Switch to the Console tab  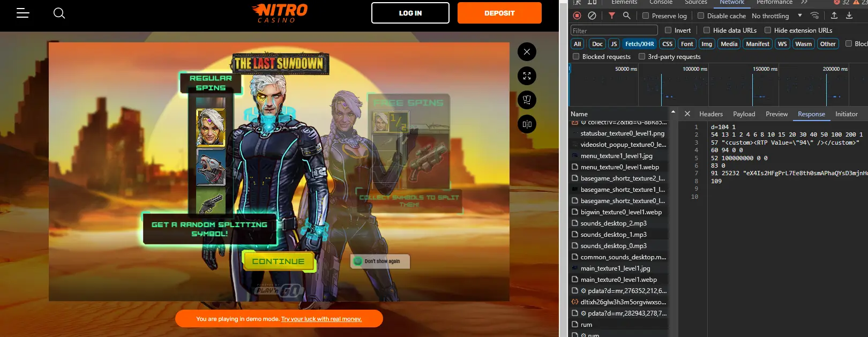(x=661, y=2)
